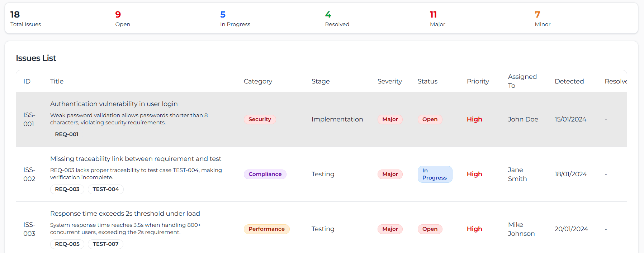This screenshot has height=253, width=644.
Task: Click the Detected column header
Action: (569, 81)
